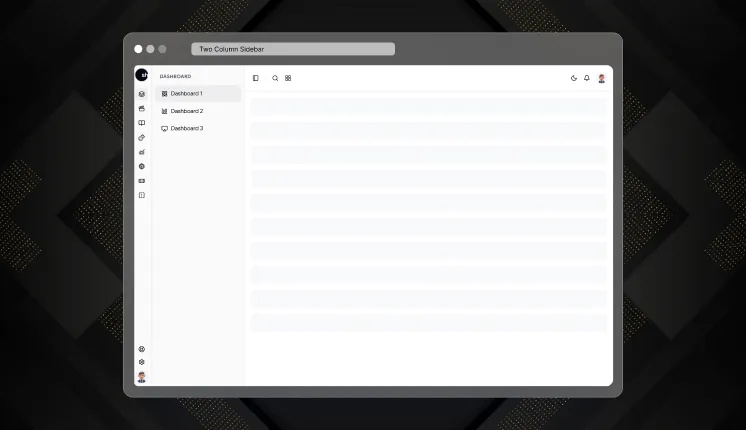Select Dashboard 1 menu item
The image size is (746, 430).
click(x=198, y=94)
